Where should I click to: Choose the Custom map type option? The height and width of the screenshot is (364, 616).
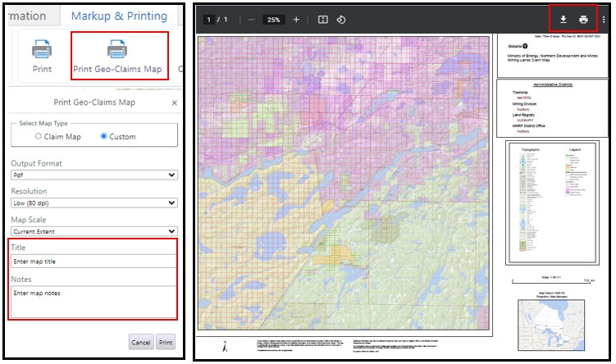coord(104,136)
